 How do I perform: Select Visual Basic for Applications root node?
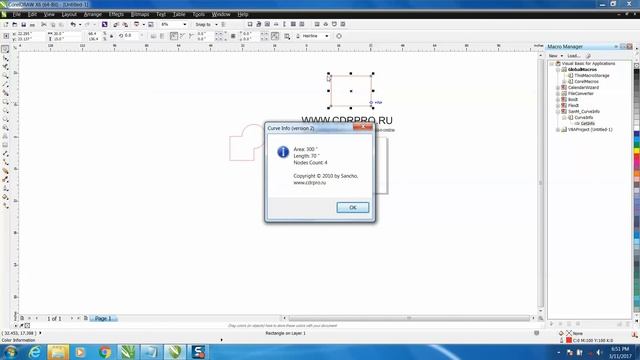[x=588, y=64]
